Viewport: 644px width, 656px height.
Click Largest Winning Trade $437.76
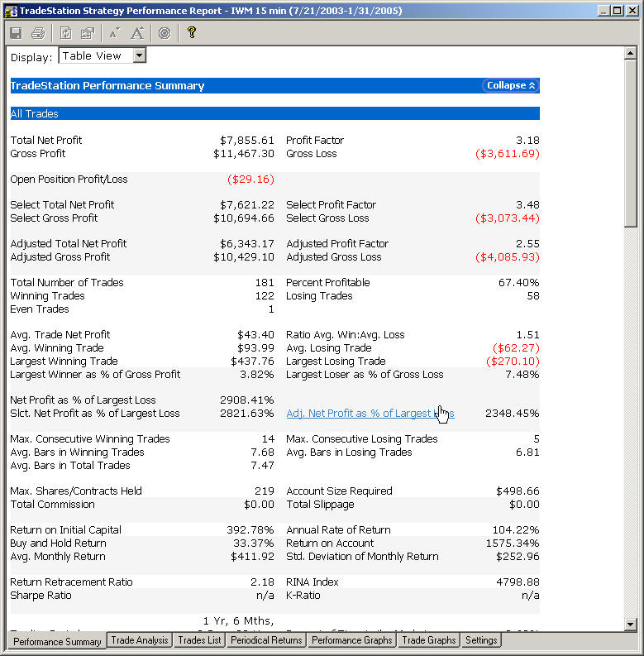point(253,361)
